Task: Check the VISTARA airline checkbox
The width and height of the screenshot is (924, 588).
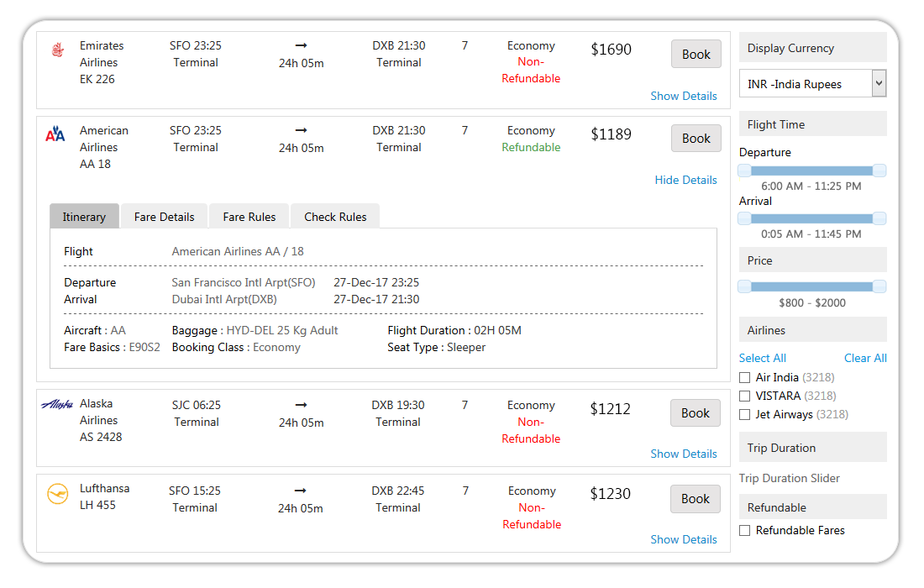Action: [743, 396]
